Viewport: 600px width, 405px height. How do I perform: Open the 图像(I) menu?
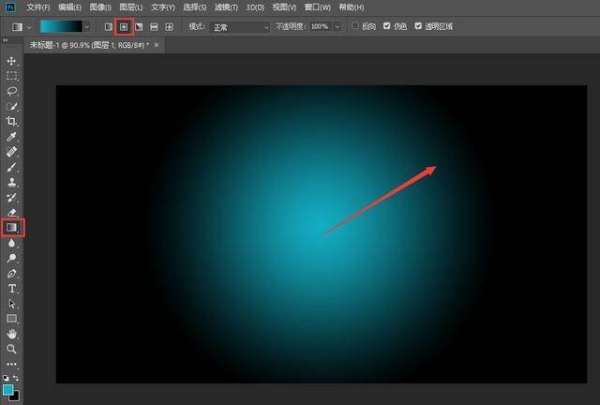pos(100,7)
